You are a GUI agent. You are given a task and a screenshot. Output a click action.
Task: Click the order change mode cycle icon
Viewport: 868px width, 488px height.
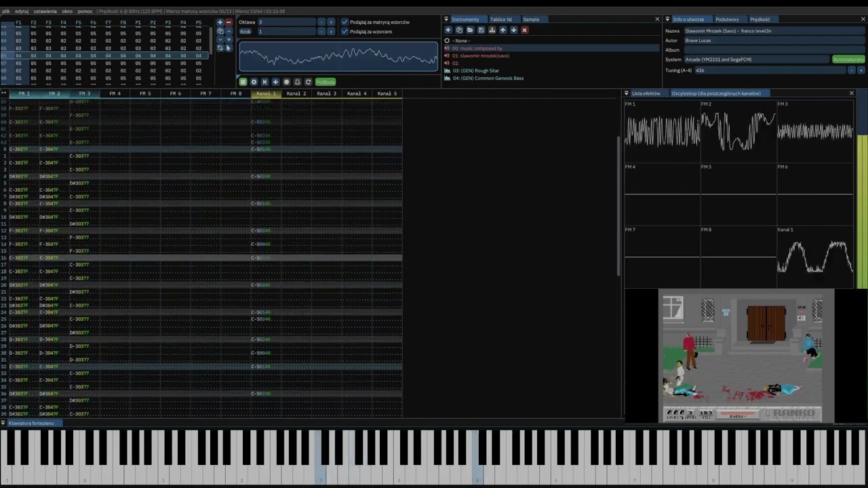[220, 48]
